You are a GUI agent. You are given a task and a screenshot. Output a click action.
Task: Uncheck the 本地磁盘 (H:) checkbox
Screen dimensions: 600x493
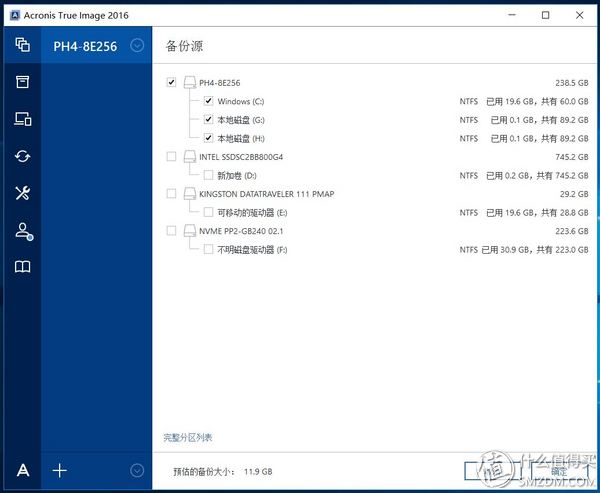[x=208, y=138]
